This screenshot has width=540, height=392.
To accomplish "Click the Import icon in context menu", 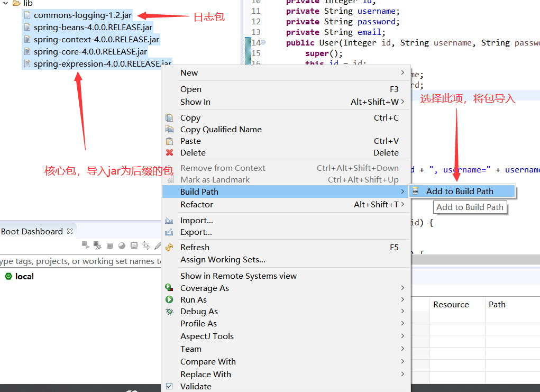I will click(169, 221).
